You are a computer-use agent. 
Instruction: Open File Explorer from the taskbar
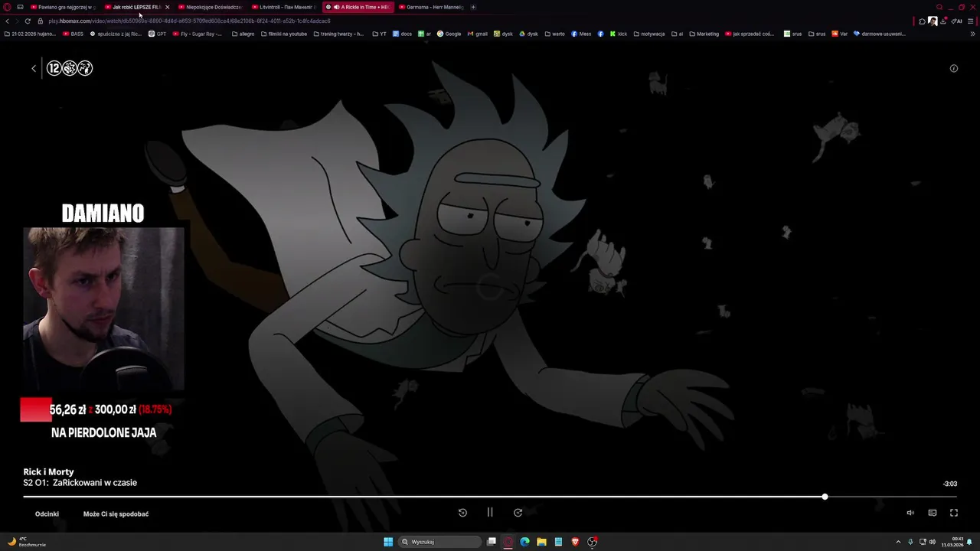coord(541,542)
